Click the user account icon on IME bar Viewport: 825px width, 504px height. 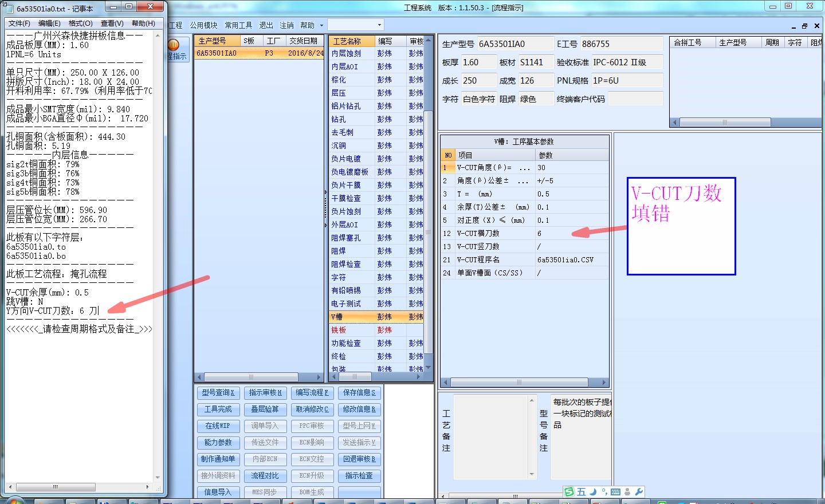point(627,492)
